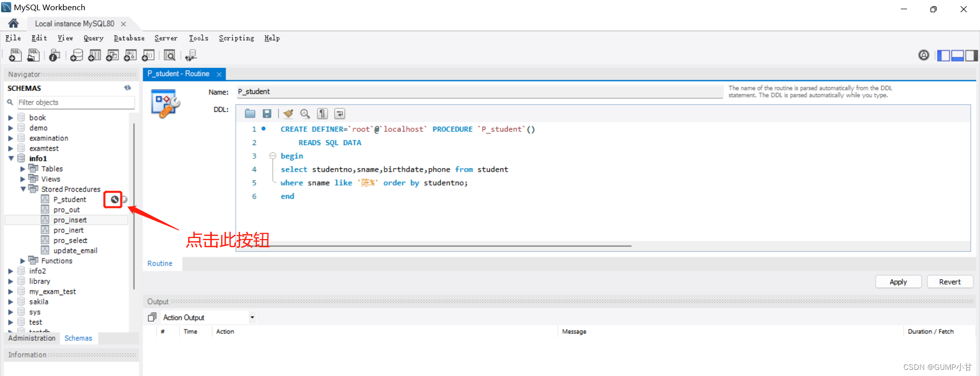
Task: Create a new stored procedure icon
Action: [130, 55]
